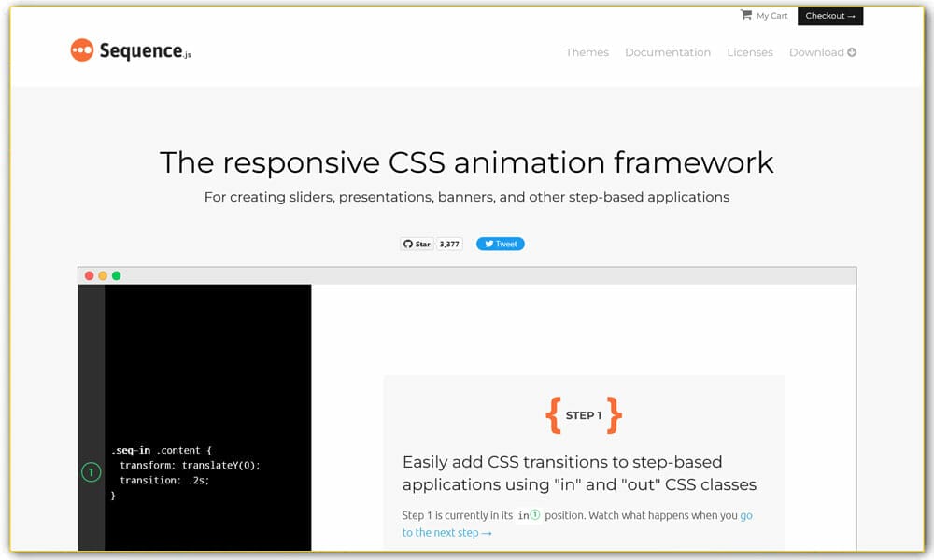
Task: Click the Sequence wordmark text
Action: coord(141,51)
